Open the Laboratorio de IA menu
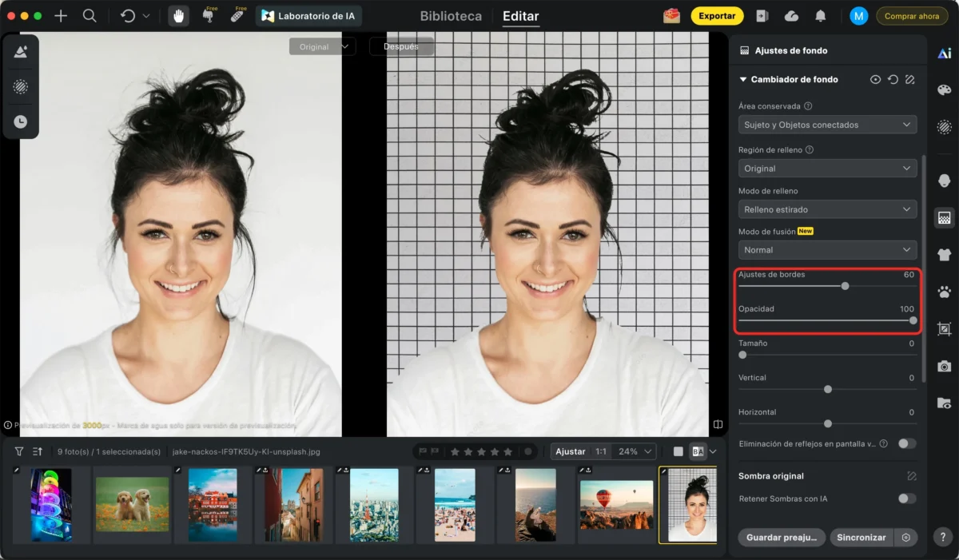The image size is (959, 560). click(x=308, y=16)
